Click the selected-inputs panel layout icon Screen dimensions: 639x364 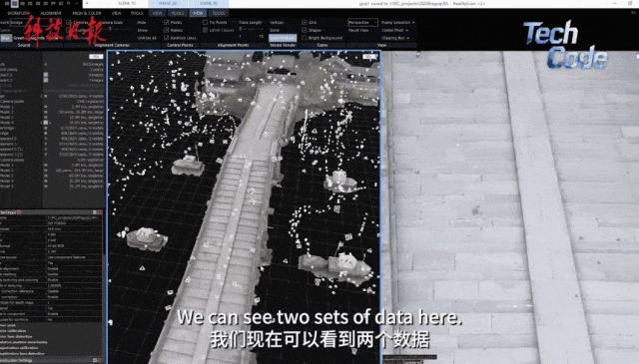[95, 212]
